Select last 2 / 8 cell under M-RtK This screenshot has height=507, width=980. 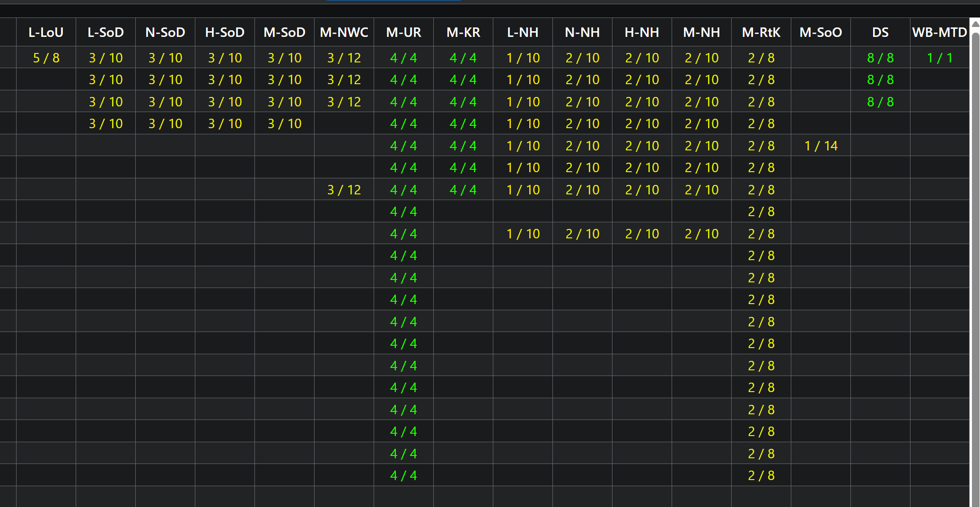(x=761, y=475)
